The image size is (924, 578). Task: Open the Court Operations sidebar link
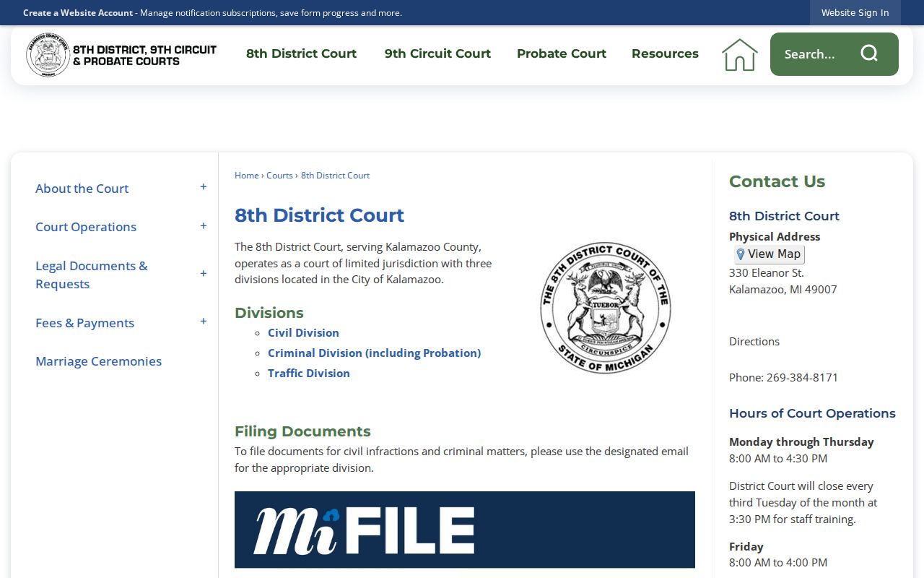pyautogui.click(x=86, y=227)
